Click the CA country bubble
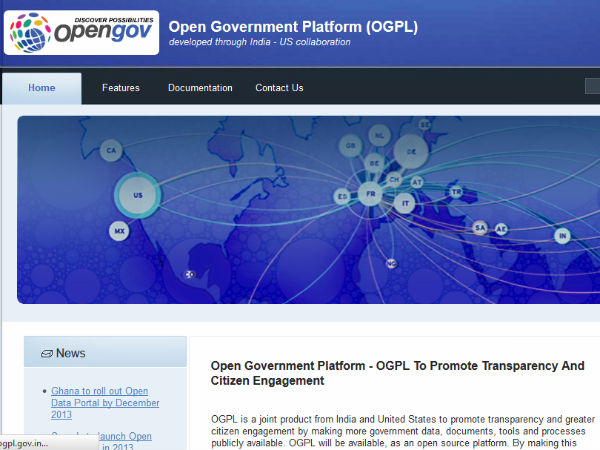Image resolution: width=600 pixels, height=450 pixels. 112,152
